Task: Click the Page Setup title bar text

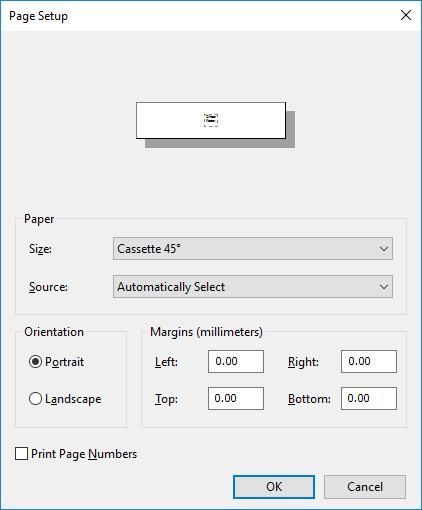Action: (38, 16)
